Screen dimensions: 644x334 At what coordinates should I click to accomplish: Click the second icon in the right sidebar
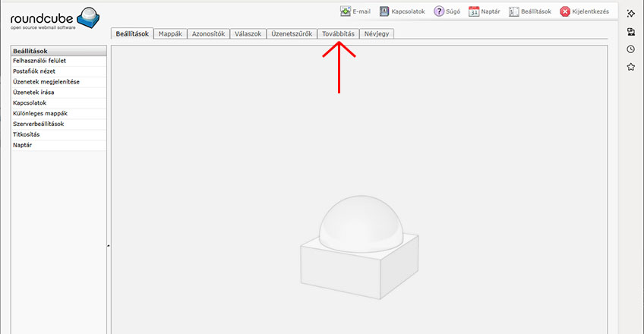631,32
